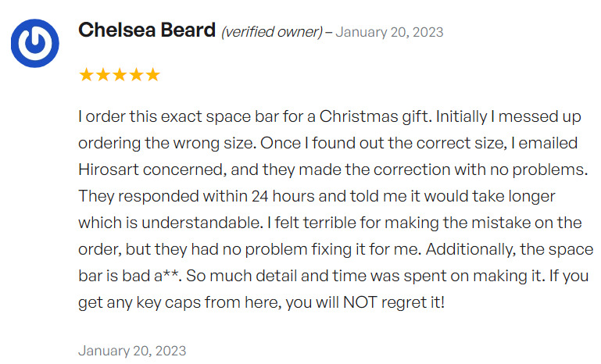Click the header date January 20, 2023
The image size is (601, 364).
pos(389,32)
